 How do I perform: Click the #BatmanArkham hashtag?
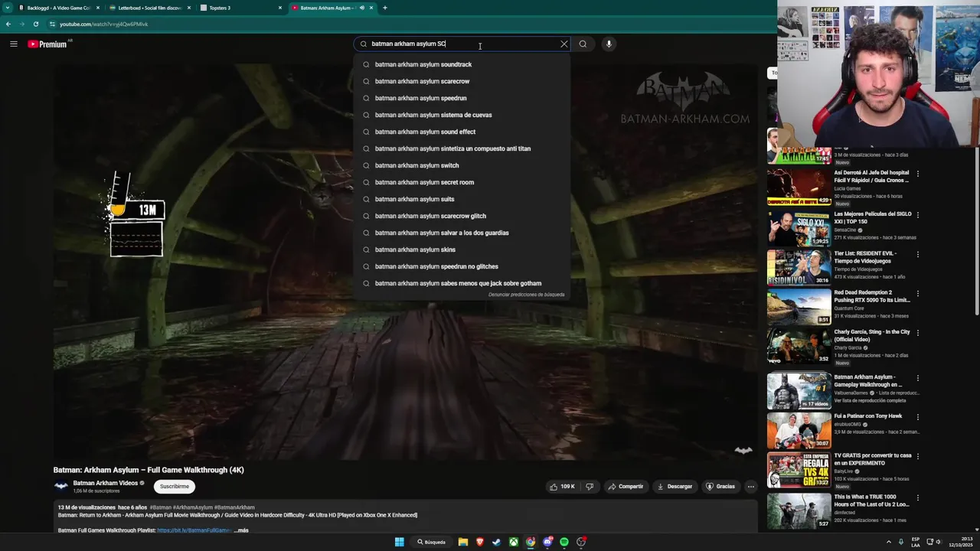coord(234,507)
